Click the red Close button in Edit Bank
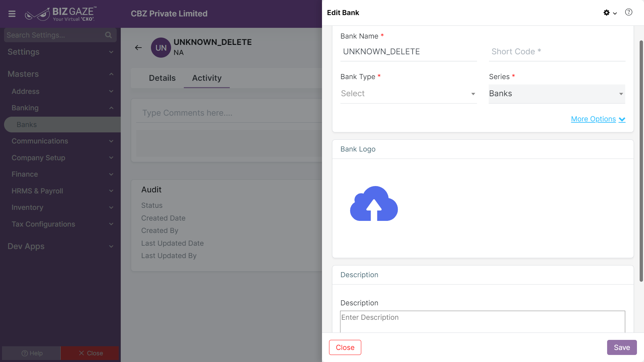This screenshot has width=644, height=362. [x=345, y=348]
